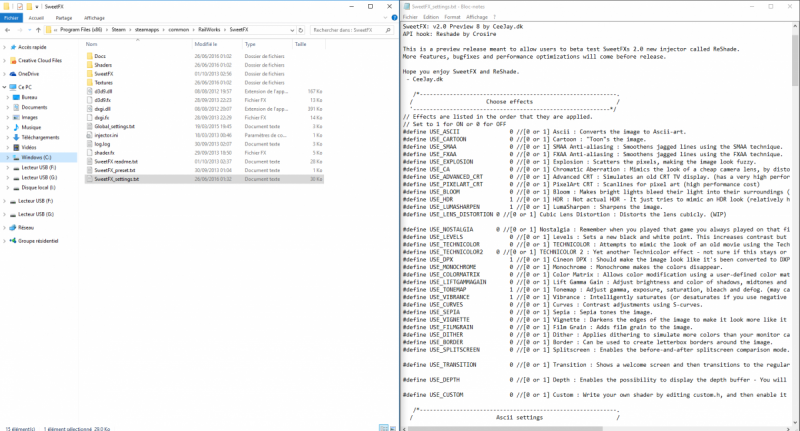Open the Affichage ribbon tab in Explorer
This screenshot has height=431, width=800.
point(94,18)
